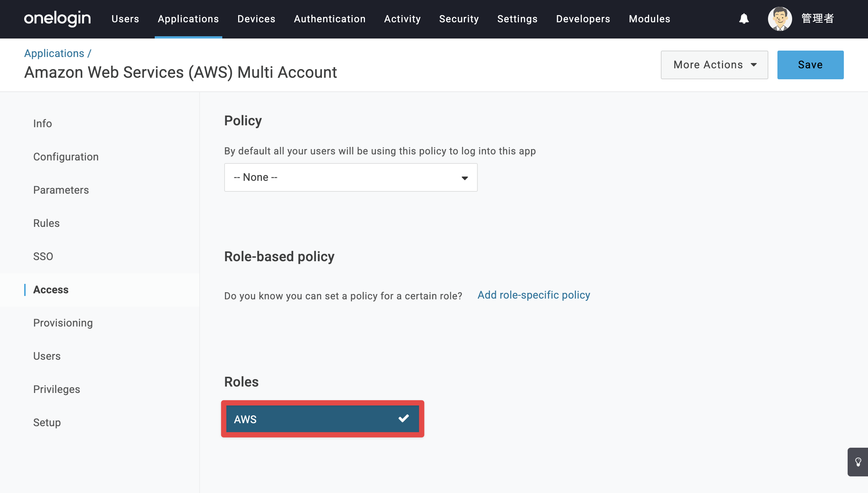The width and height of the screenshot is (868, 493).
Task: Click Add role-specific policy link
Action: pyautogui.click(x=534, y=295)
